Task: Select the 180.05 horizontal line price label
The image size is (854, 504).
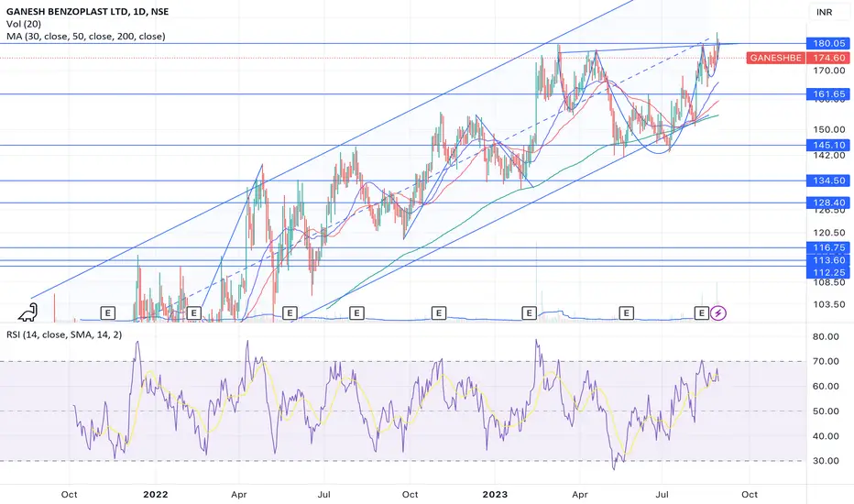Action: [828, 44]
